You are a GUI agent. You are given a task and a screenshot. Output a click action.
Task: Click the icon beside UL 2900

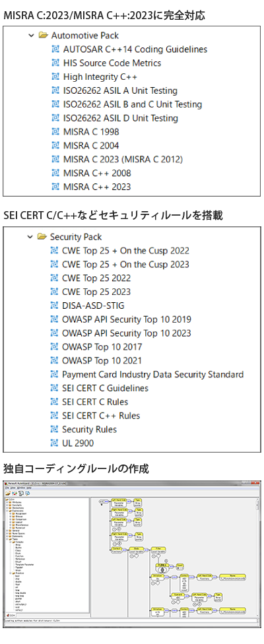click(54, 443)
